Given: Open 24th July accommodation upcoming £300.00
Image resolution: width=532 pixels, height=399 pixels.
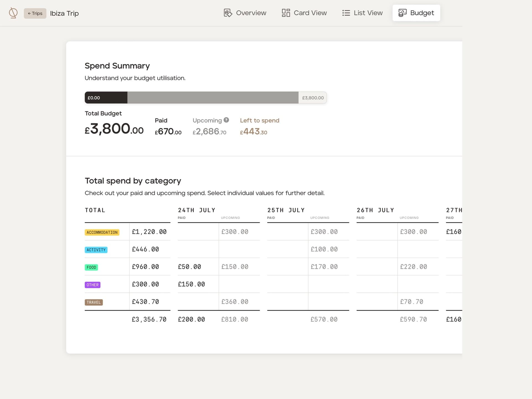Looking at the screenshot, I should pyautogui.click(x=235, y=232).
